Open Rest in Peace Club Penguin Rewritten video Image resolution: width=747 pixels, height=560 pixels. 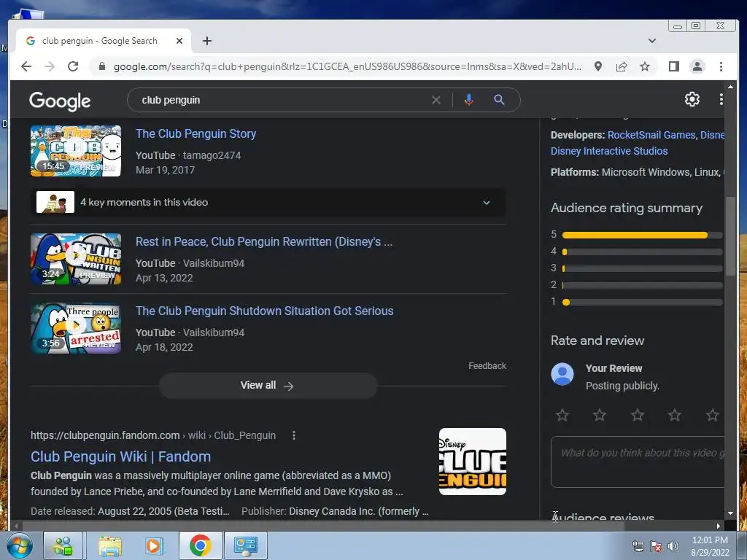264,242
